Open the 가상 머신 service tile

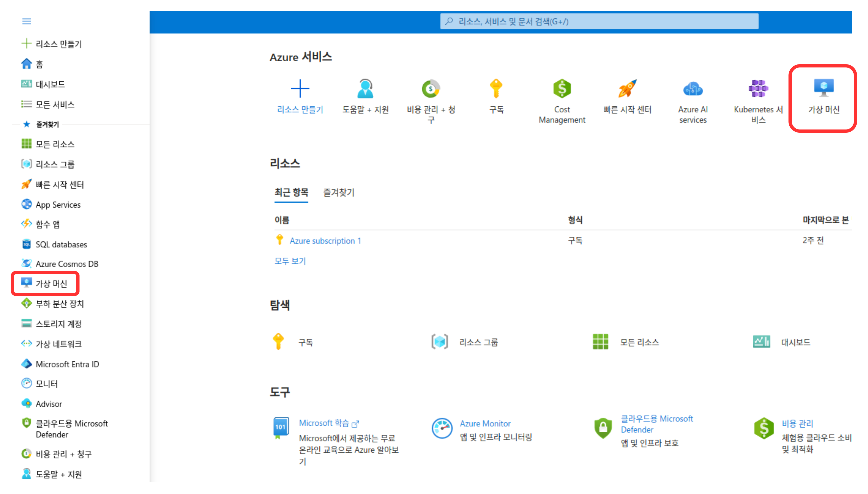[824, 96]
